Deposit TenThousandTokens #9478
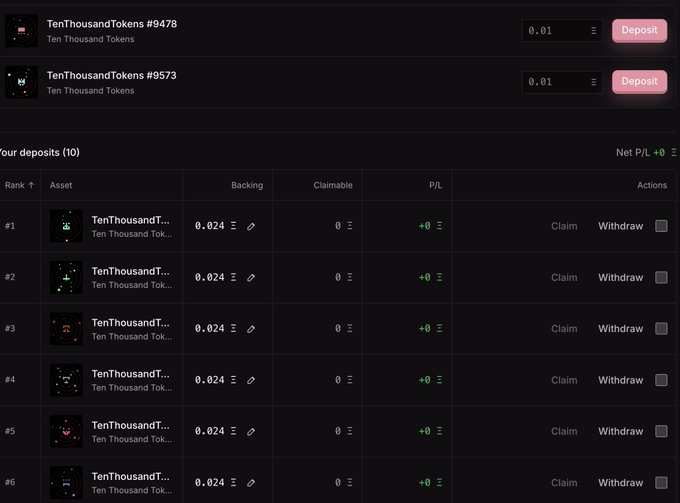Screen dimensions: 680x503 click(640, 30)
